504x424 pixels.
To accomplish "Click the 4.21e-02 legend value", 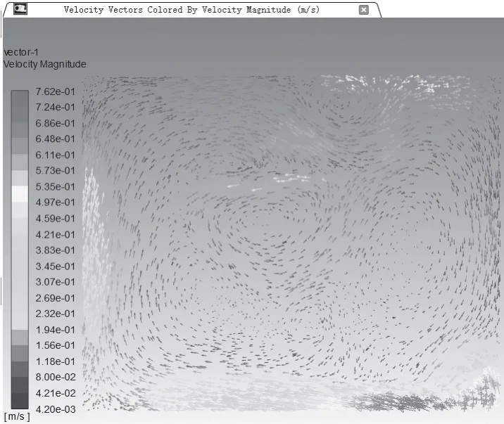I will pyautogui.click(x=56, y=393).
